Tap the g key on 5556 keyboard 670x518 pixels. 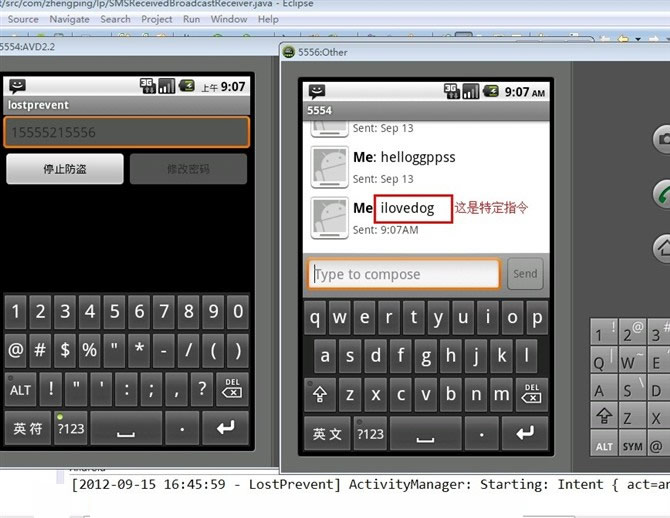click(x=426, y=356)
